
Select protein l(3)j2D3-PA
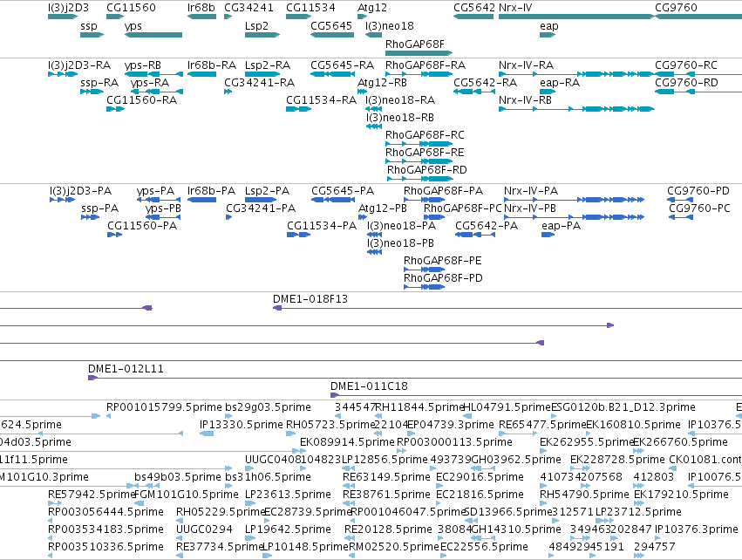pos(80,191)
